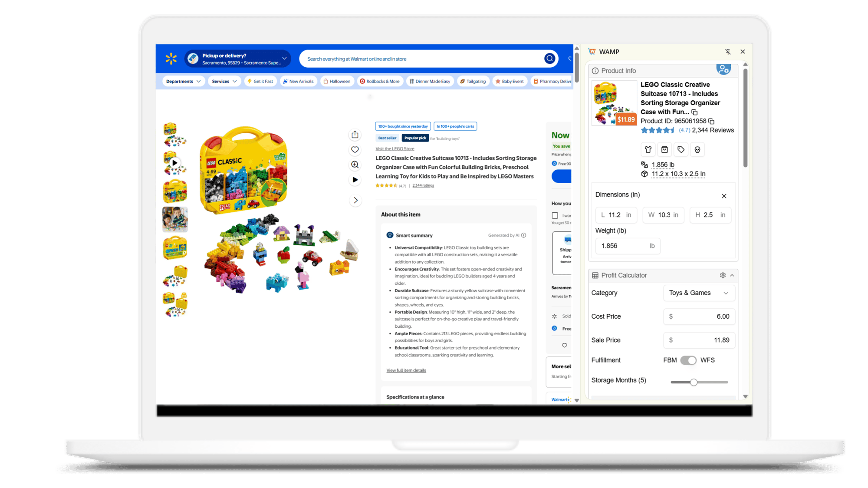Open Get it Fast tab
Viewport: 868px width, 488px height.
coord(260,82)
